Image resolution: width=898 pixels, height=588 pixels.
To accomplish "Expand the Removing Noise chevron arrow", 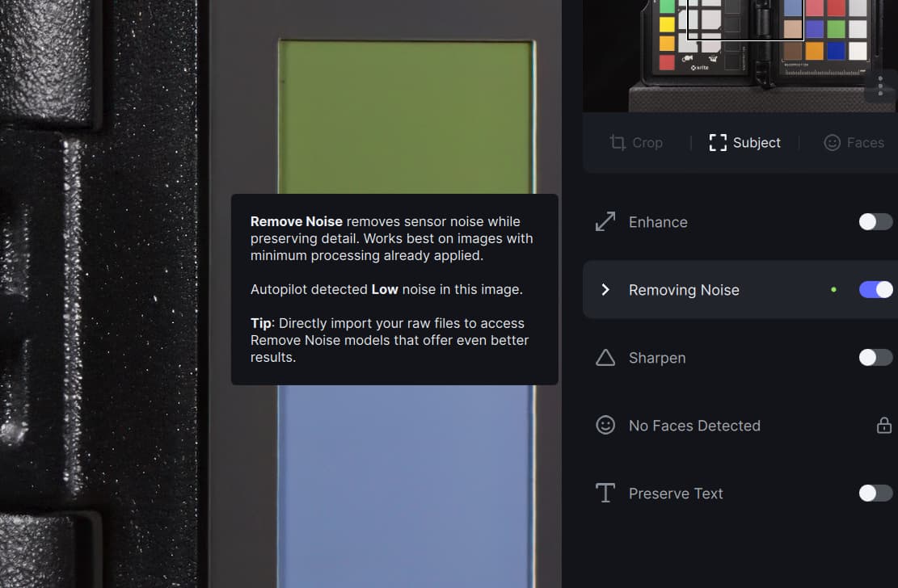I will 605,290.
